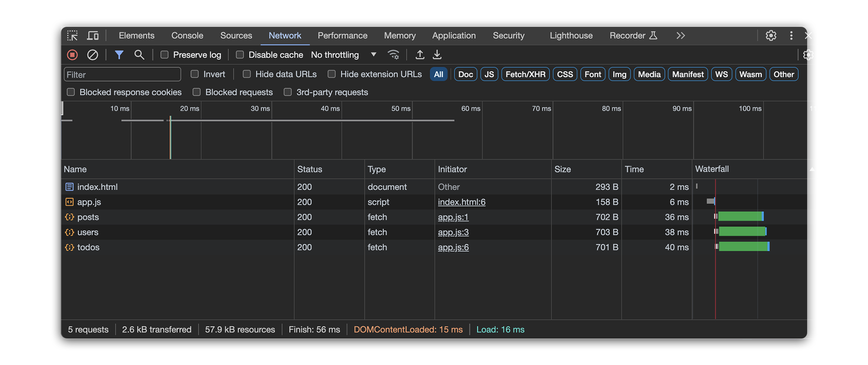Screen dimensions: 868x365
Task: Open the Performance tab
Action: (x=342, y=35)
